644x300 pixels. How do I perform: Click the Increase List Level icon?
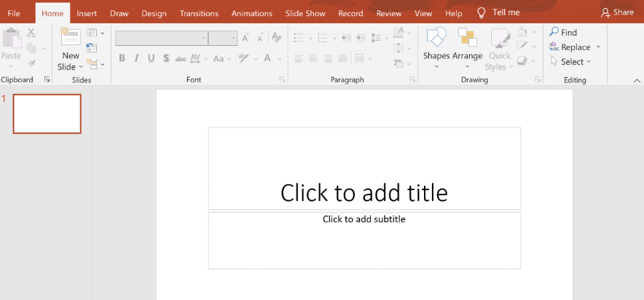(361, 38)
